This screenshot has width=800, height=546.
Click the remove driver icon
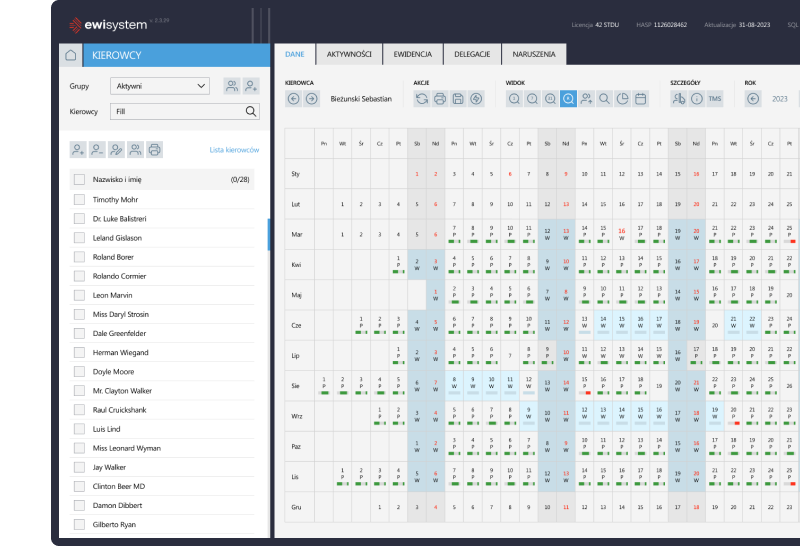click(x=97, y=150)
